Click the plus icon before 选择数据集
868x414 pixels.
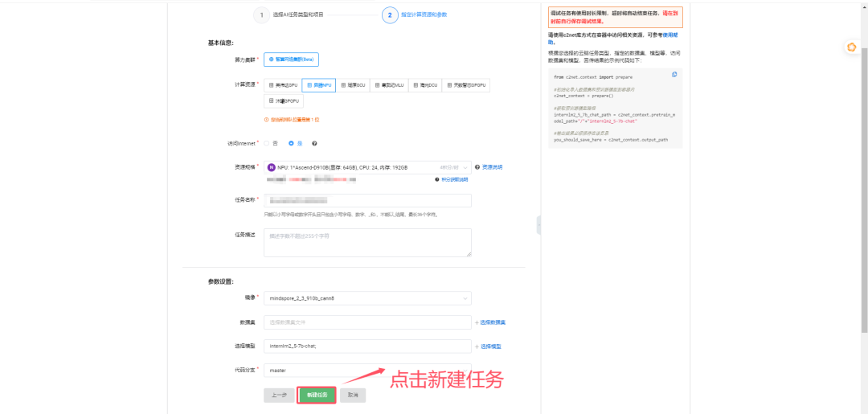point(477,322)
